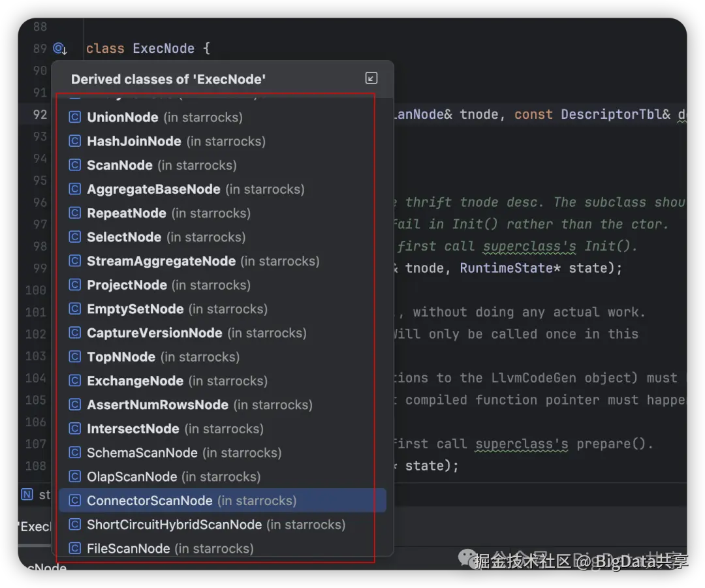705x588 pixels.
Task: Open OlapScanNode (in starrocks)
Action: (222, 476)
